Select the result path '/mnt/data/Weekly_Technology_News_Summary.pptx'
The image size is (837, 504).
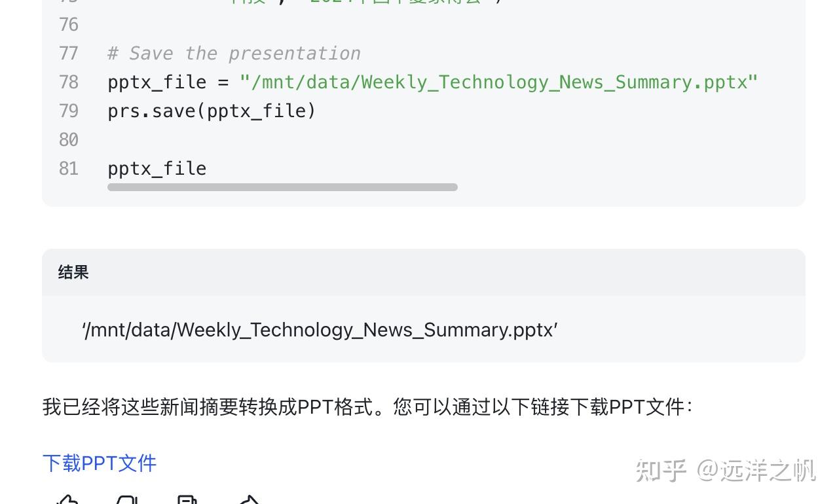click(x=320, y=329)
